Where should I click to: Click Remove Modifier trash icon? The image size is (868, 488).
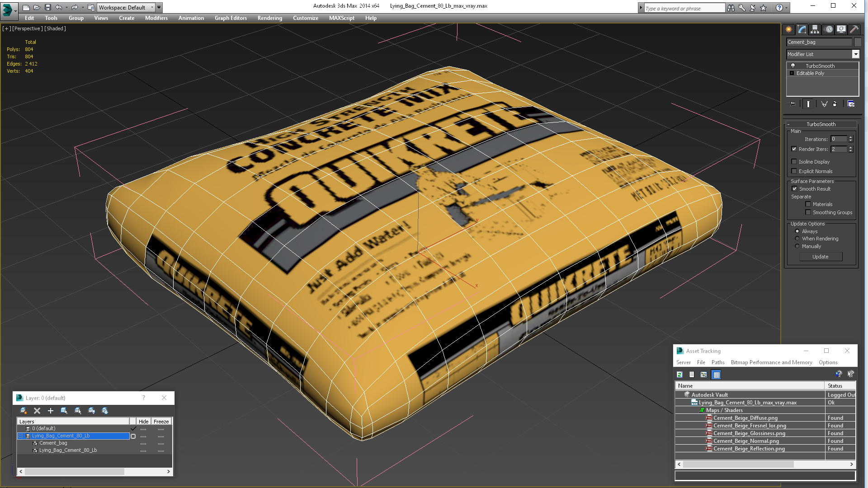835,104
